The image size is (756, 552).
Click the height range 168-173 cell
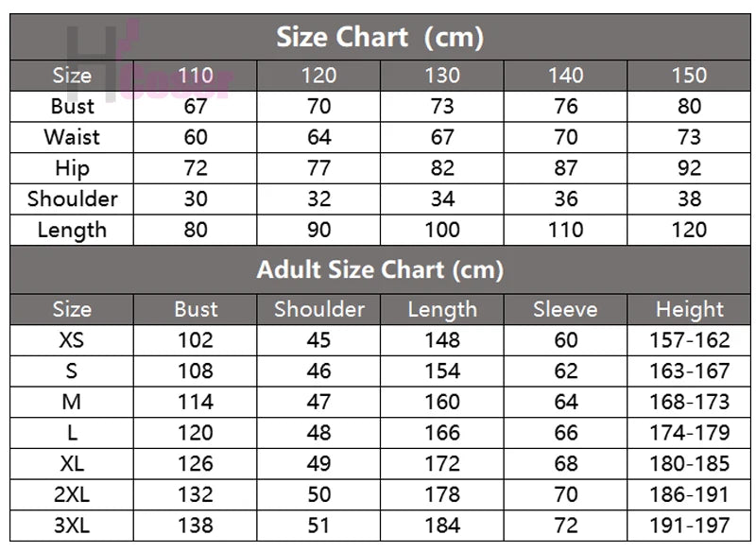click(689, 402)
